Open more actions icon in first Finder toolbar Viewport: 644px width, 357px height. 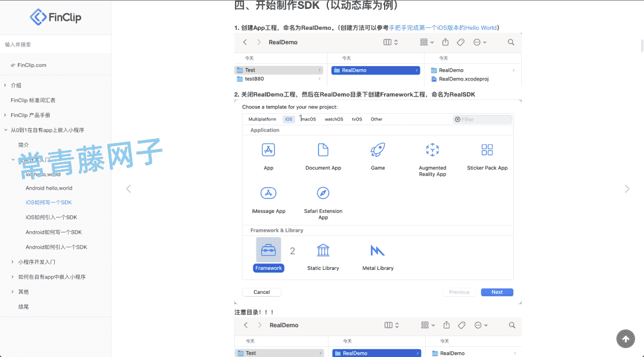click(479, 42)
